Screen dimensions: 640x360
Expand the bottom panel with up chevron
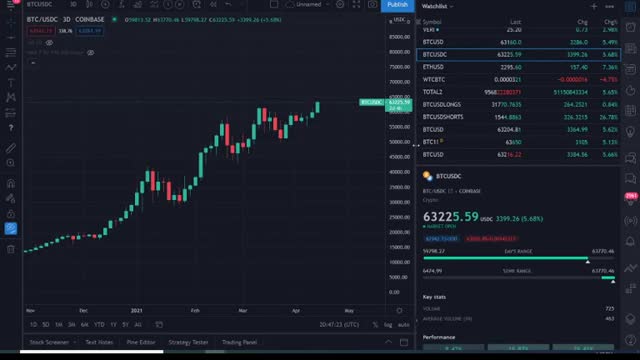coord(388,342)
